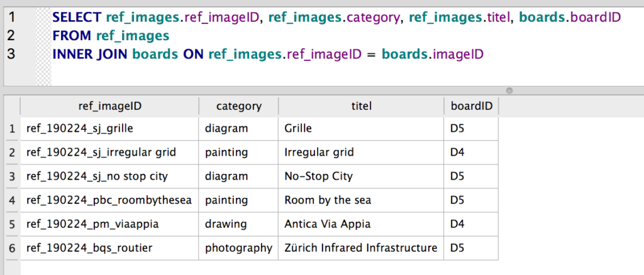Click the category column header
This screenshot has width=644, height=275.
pos(238,106)
